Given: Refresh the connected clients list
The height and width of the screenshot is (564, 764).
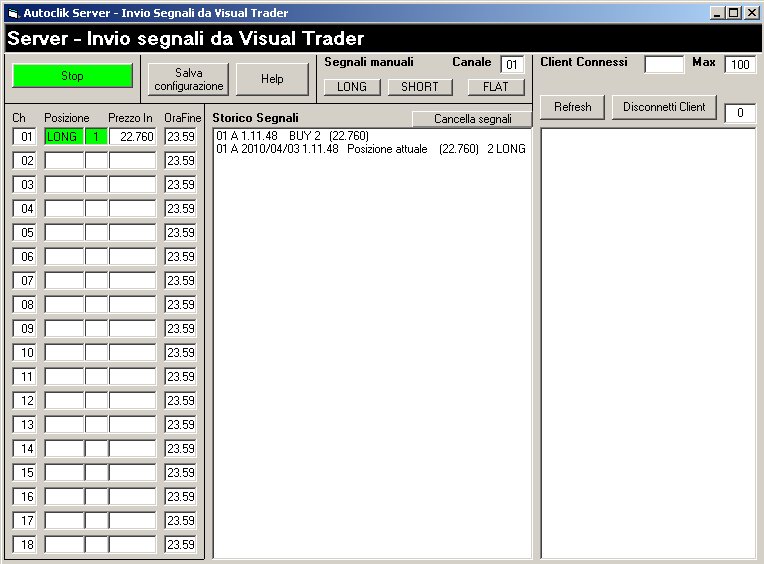Looking at the screenshot, I should pyautogui.click(x=573, y=107).
